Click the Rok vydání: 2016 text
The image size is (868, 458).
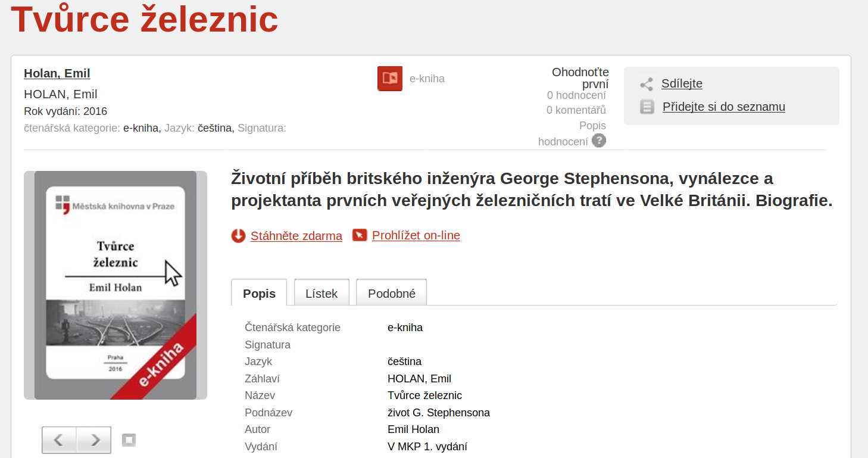pyautogui.click(x=65, y=111)
